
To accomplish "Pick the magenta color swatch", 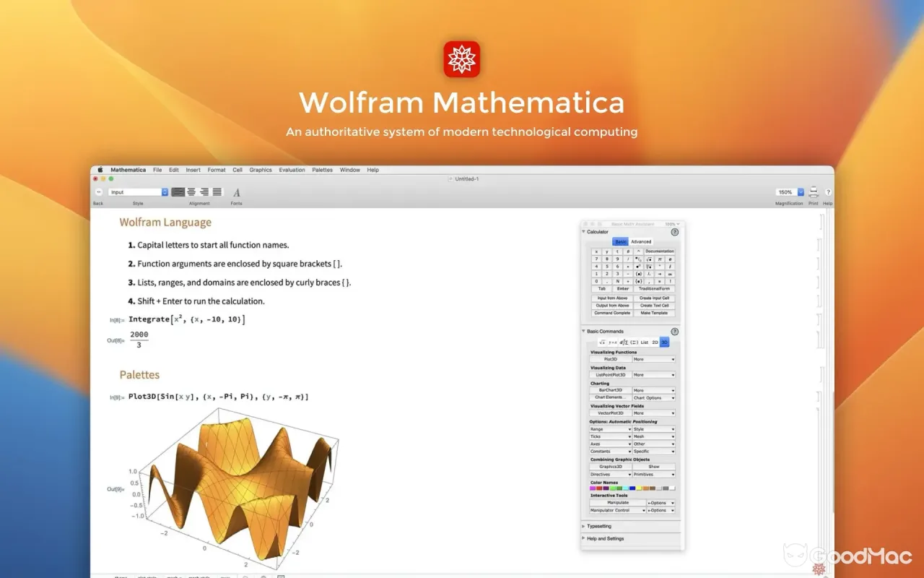I will (593, 488).
